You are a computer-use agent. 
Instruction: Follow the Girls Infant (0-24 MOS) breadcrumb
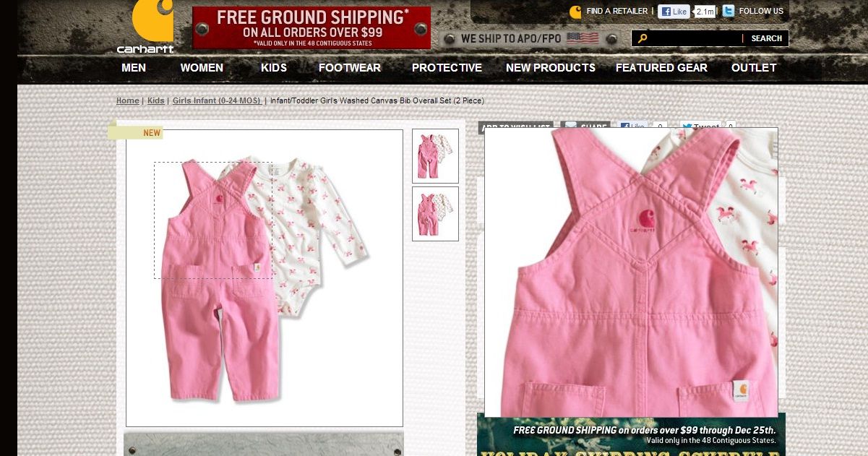[217, 100]
